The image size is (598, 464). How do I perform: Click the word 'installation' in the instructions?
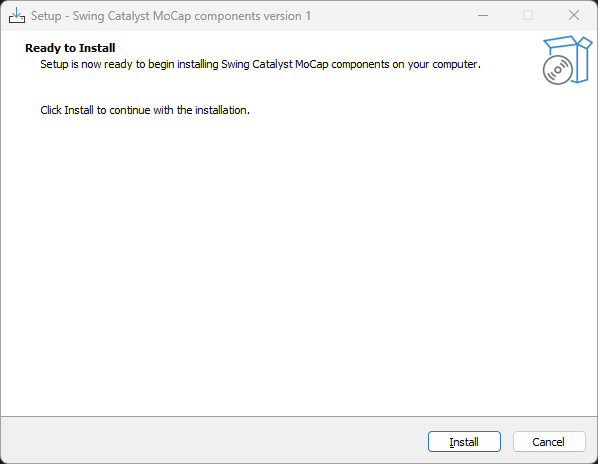coord(221,110)
